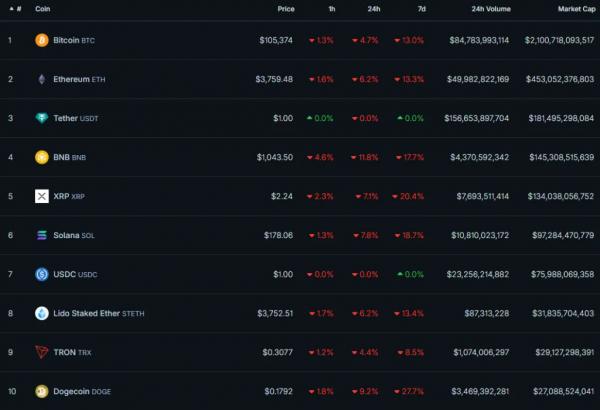Viewport: 600px width, 410px height.
Task: Click the BNB coin logo
Action: (x=42, y=157)
